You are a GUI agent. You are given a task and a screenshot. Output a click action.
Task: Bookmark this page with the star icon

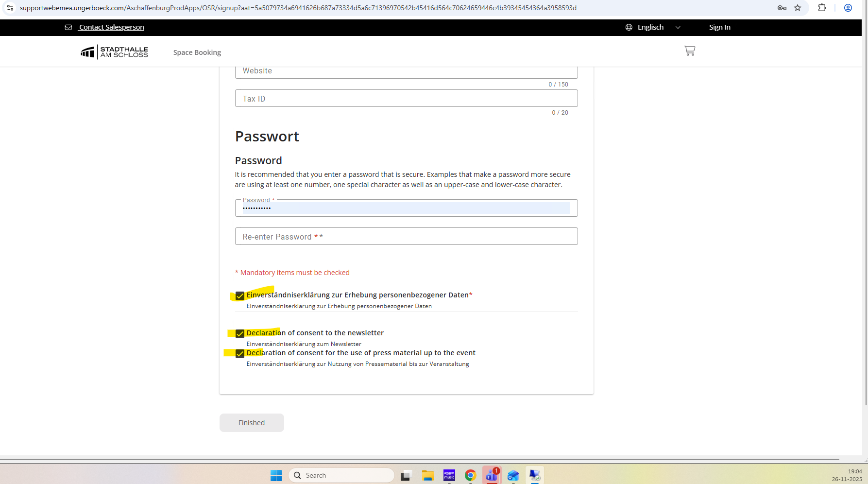tap(798, 8)
